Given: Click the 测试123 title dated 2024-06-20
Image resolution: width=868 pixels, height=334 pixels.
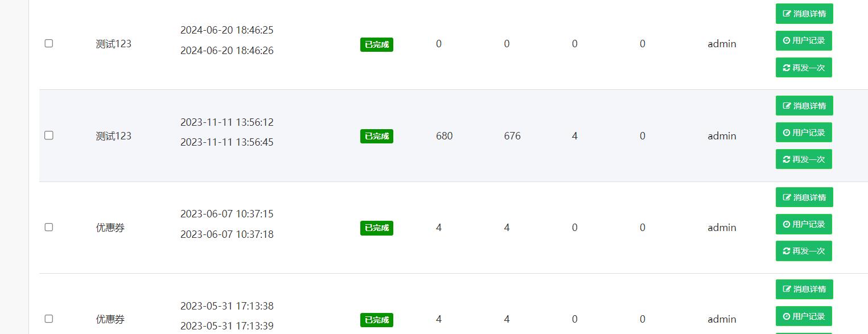Looking at the screenshot, I should click(x=114, y=44).
